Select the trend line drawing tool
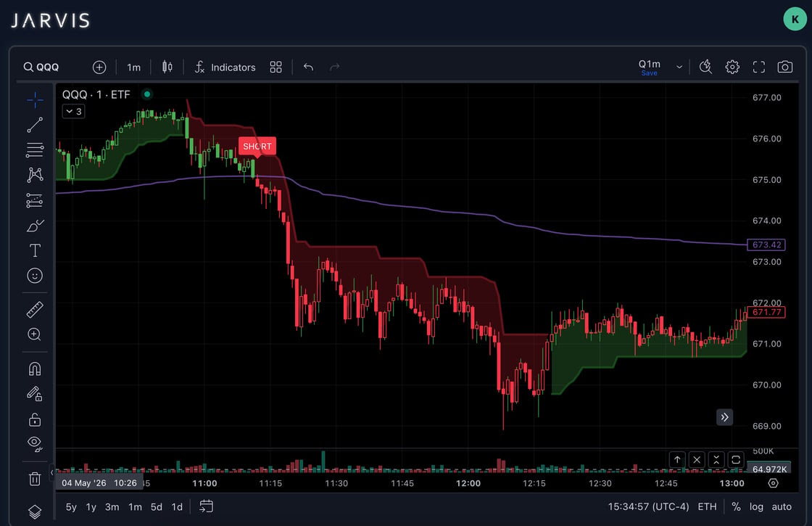The image size is (812, 526). pyautogui.click(x=35, y=125)
